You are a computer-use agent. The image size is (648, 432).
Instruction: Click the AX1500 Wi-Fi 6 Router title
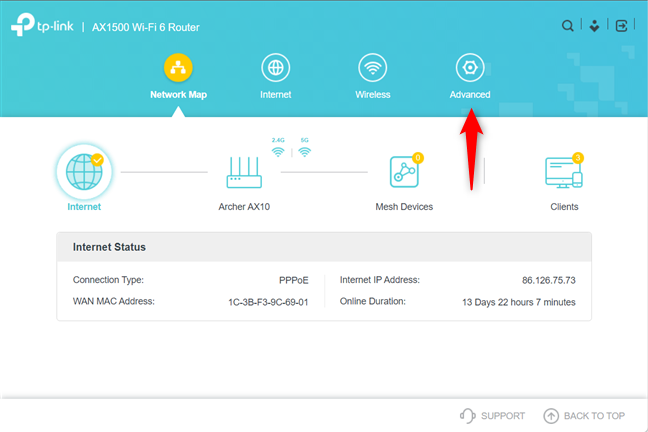[x=146, y=27]
